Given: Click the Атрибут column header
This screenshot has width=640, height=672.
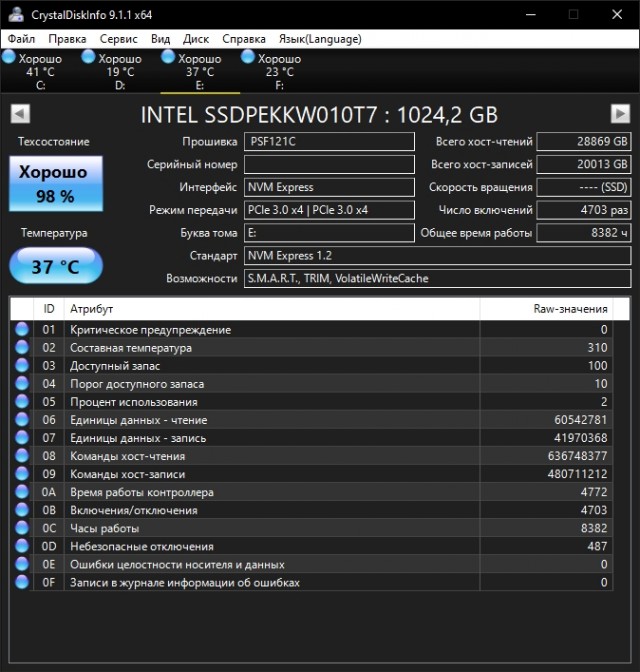Looking at the screenshot, I should 272,309.
